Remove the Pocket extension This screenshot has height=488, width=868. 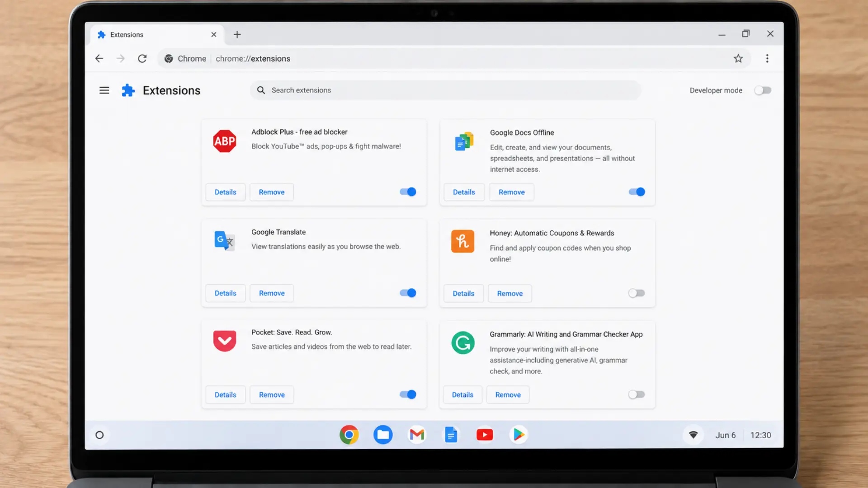coord(272,395)
